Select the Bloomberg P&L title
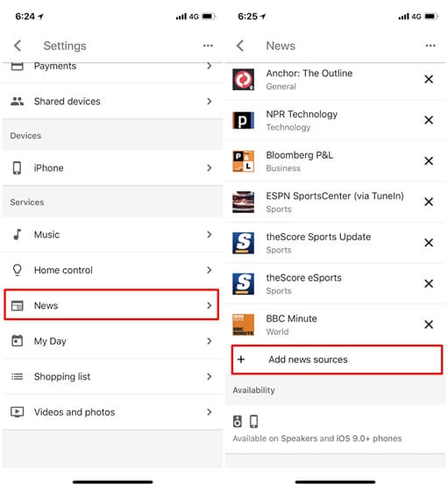 300,154
